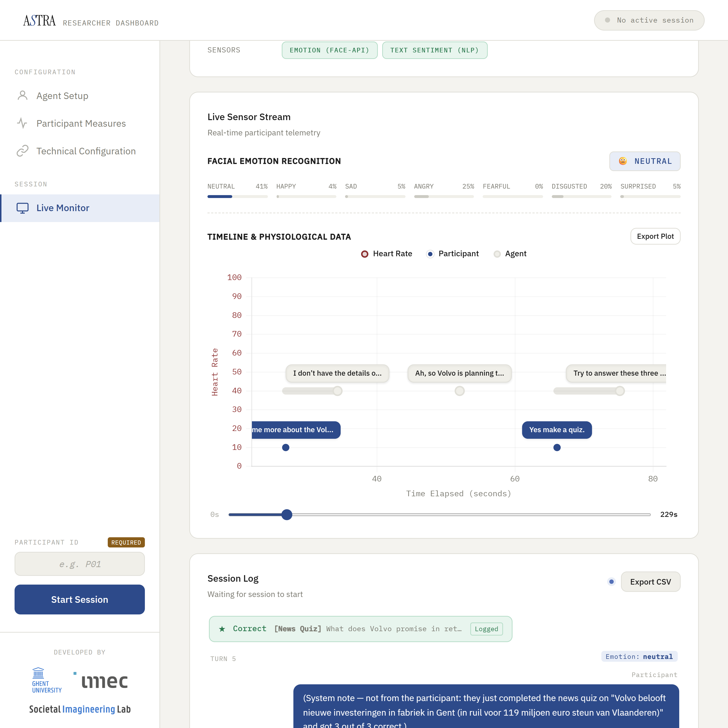The width and height of the screenshot is (728, 728).
Task: Click the 'Ah, so Volvo is planning t...' bubble
Action: pyautogui.click(x=459, y=373)
